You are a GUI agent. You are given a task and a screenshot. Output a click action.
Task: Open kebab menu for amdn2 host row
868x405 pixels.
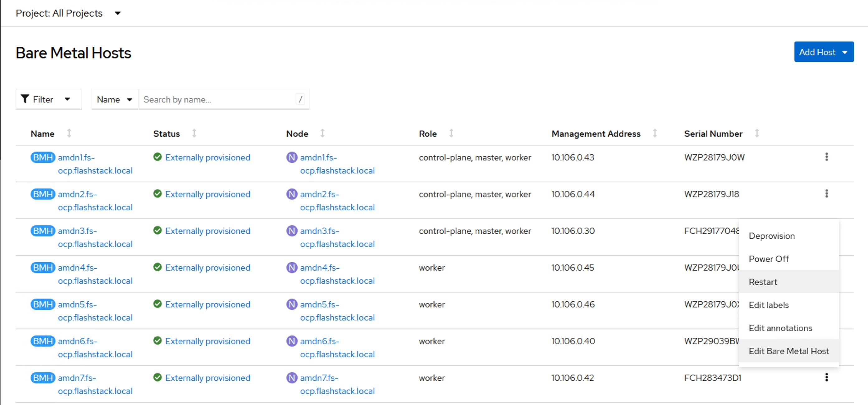pyautogui.click(x=826, y=193)
